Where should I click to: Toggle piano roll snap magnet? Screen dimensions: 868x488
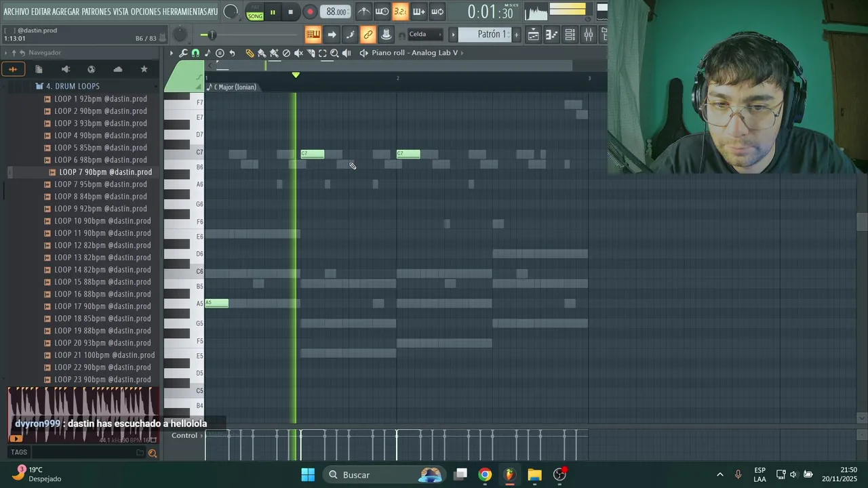tap(195, 53)
